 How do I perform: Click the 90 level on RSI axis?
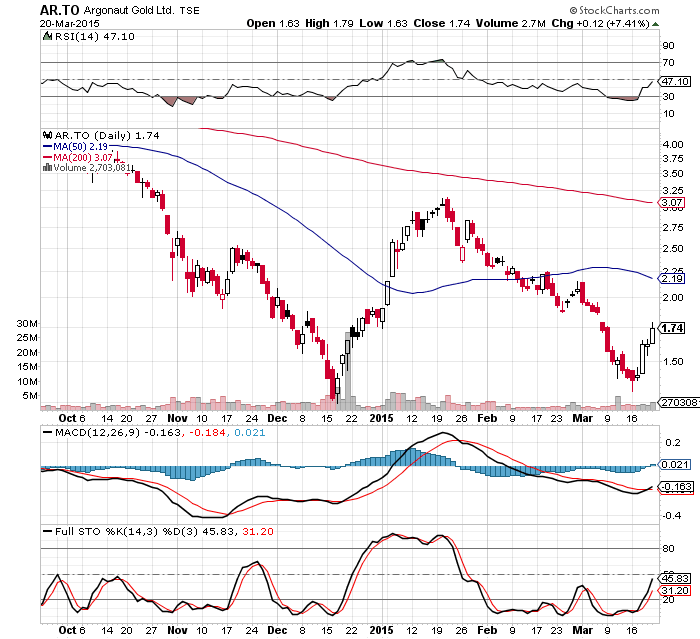(668, 46)
